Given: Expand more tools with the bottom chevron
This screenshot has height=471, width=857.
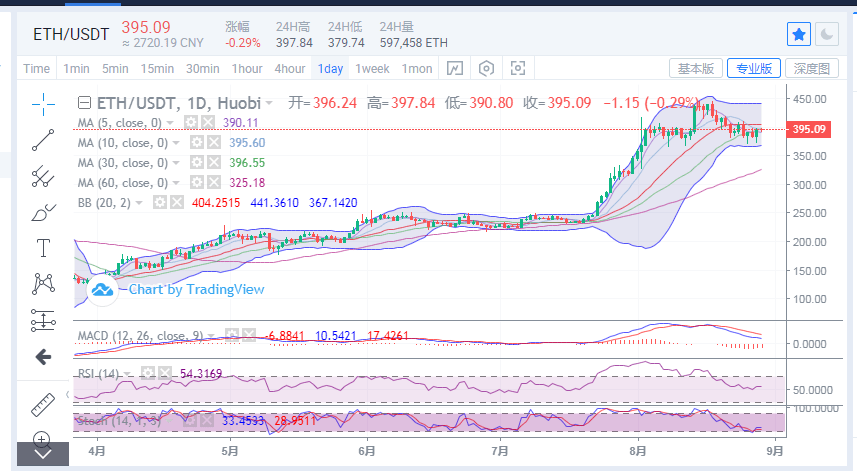Looking at the screenshot, I should 43,454.
